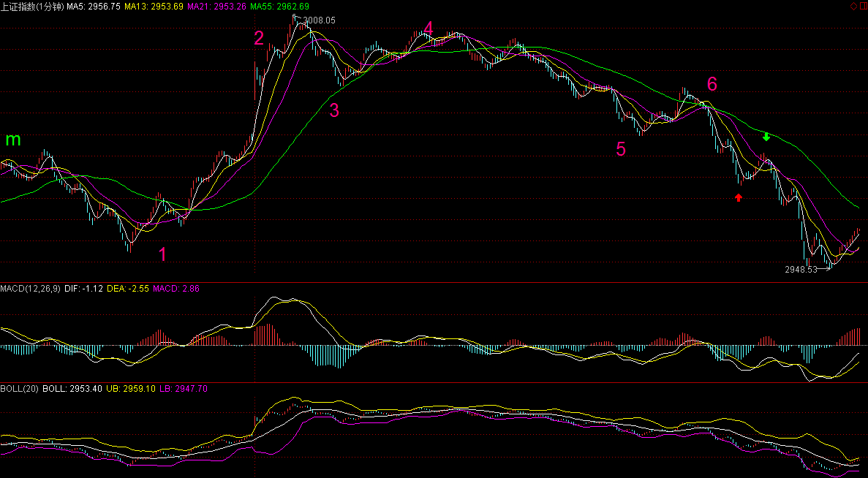Open the MACD(12,26,9) indicator parameters label

[31, 289]
